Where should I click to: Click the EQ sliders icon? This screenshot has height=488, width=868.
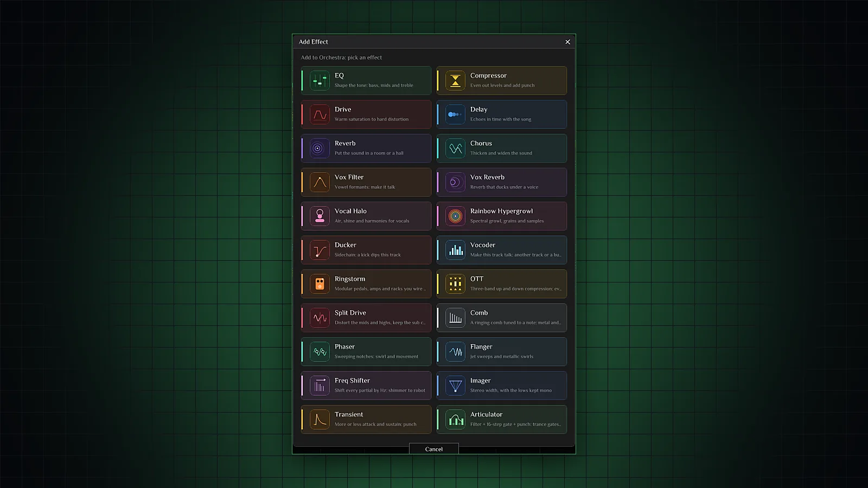pos(320,81)
